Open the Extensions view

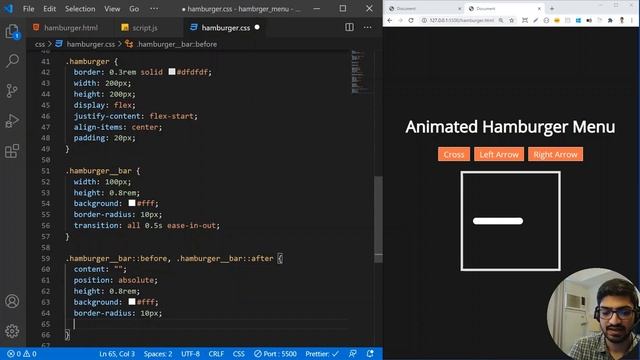point(12,151)
